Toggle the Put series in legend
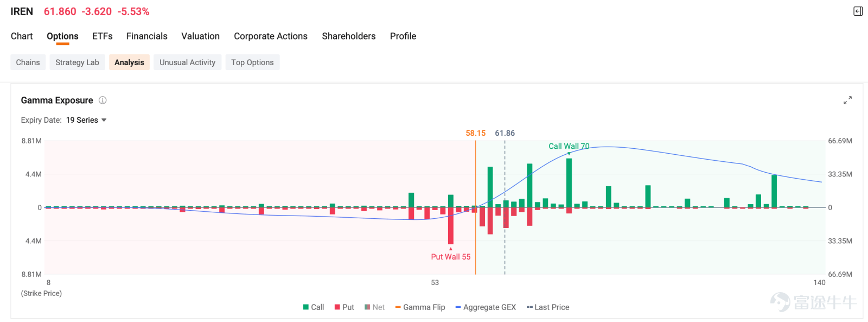 click(x=344, y=307)
